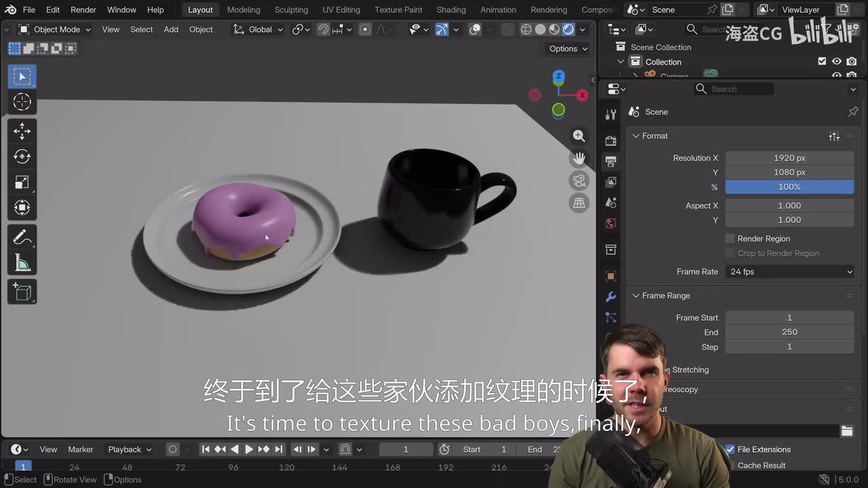Viewport: 868px width, 488px height.
Task: Select the Transform tool
Action: click(x=22, y=207)
